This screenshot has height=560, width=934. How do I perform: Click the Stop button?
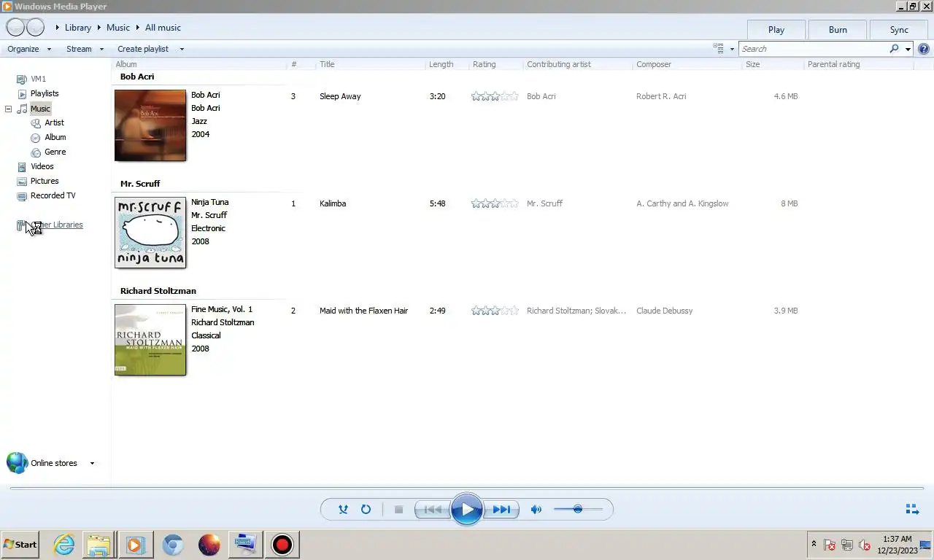pos(398,510)
